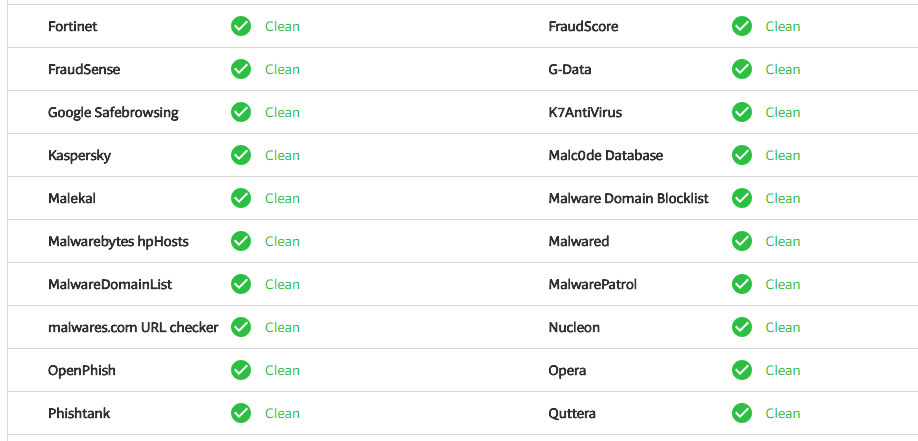
Task: Click the MalwarePatrol green check icon
Action: point(742,284)
